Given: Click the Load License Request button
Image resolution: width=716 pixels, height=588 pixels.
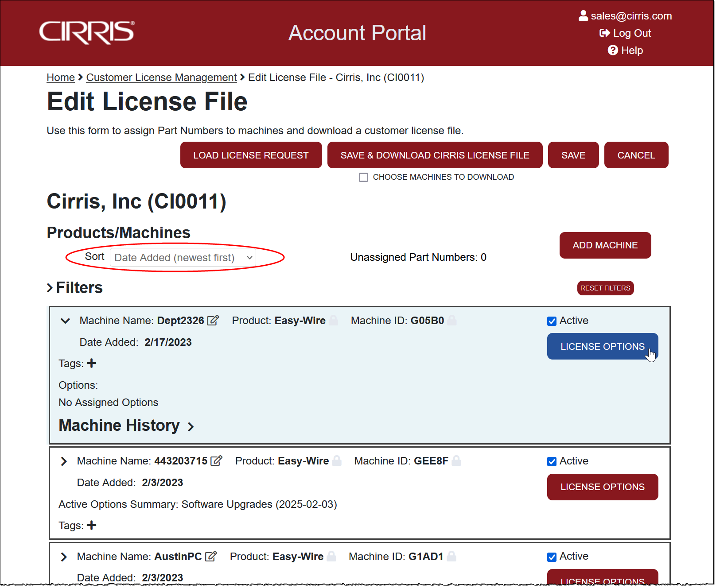Looking at the screenshot, I should click(x=251, y=155).
